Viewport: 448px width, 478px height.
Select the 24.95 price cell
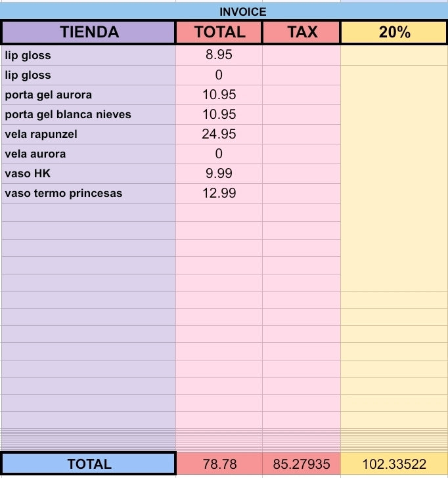point(219,134)
